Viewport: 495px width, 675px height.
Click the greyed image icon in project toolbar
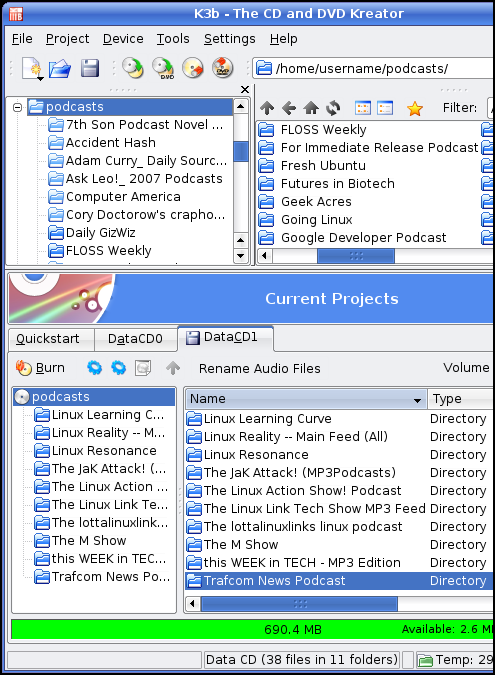click(x=143, y=368)
